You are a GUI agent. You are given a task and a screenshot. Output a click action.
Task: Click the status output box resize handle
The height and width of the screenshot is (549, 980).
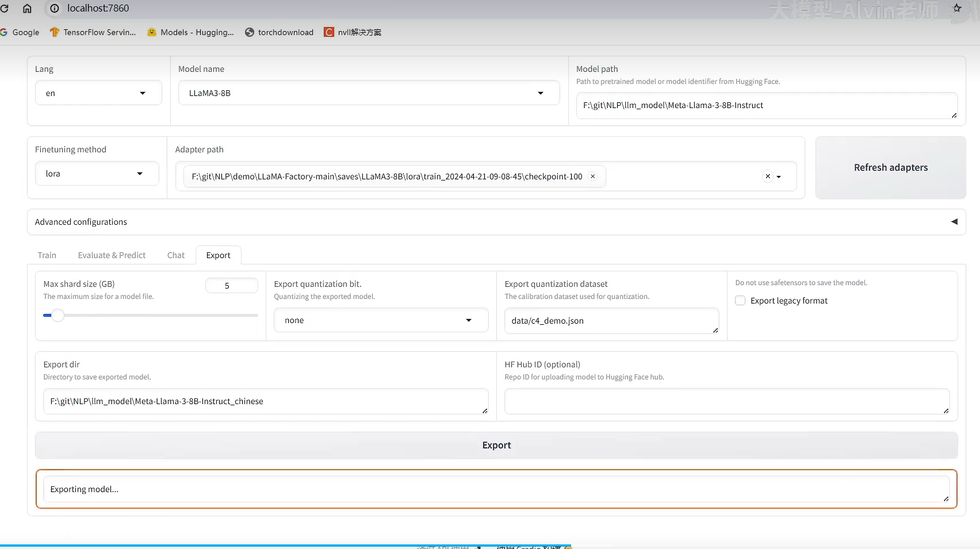click(946, 499)
